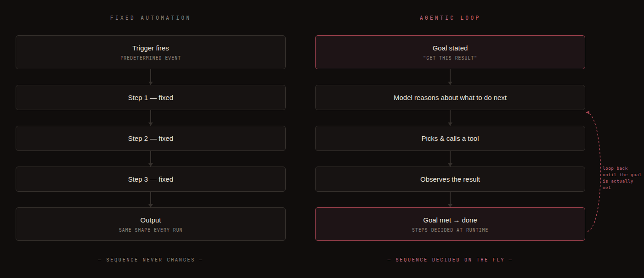Select the "Picks & calls a tool" box
This screenshot has height=278, width=644.
(450, 139)
